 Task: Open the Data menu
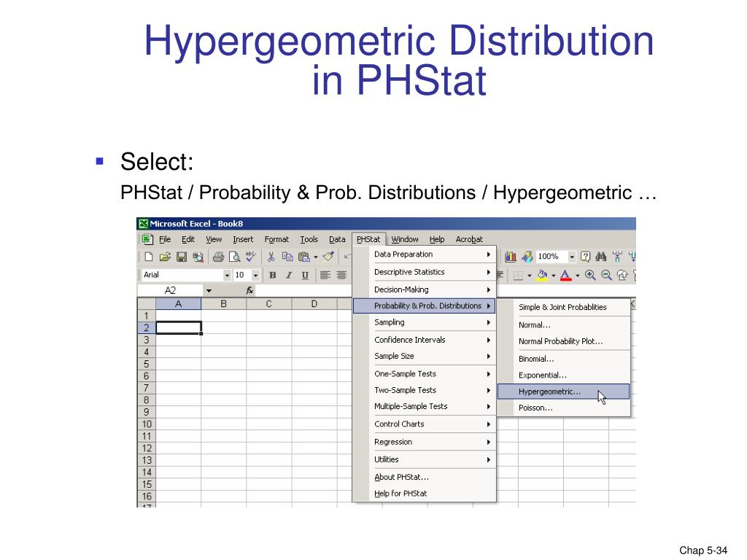(x=337, y=239)
